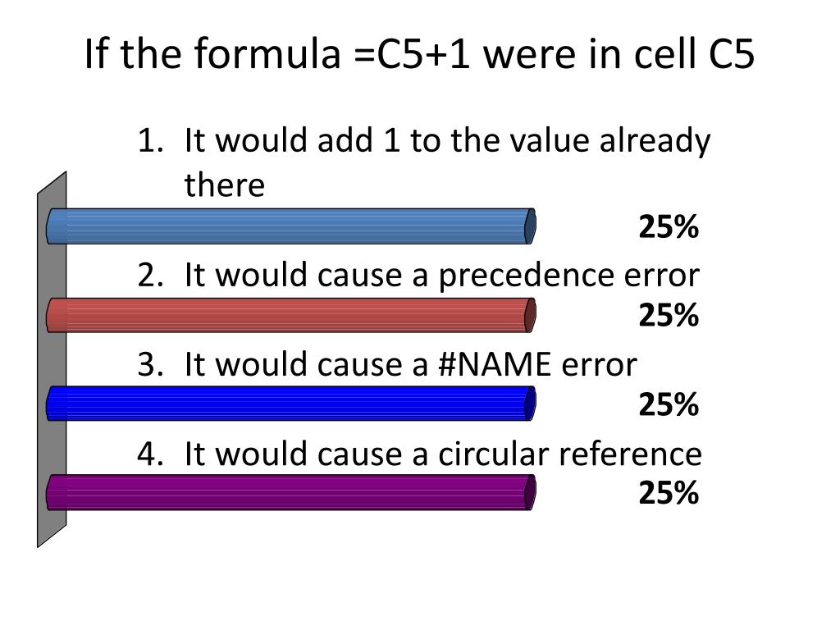The height and width of the screenshot is (630, 840).
Task: Click the steel-blue bar for answer 1
Action: [291, 226]
